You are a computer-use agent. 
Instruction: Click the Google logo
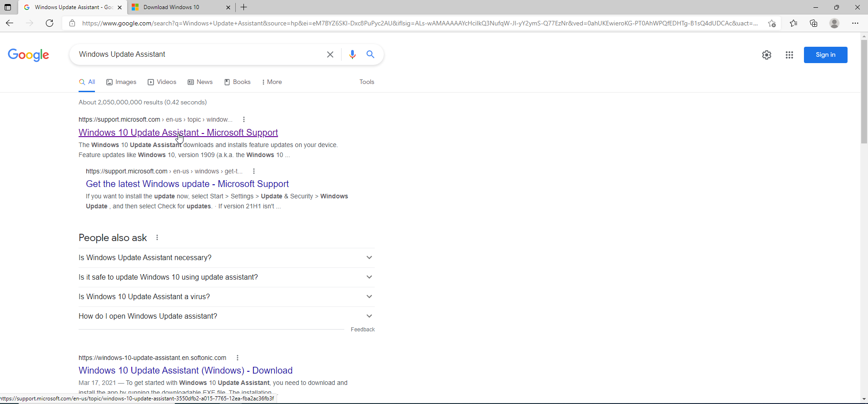(29, 55)
